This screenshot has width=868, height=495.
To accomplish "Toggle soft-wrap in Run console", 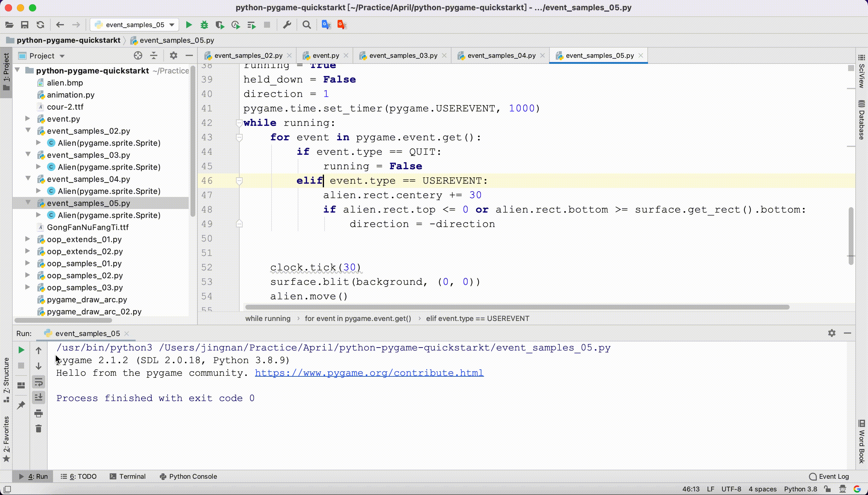I will tap(39, 382).
